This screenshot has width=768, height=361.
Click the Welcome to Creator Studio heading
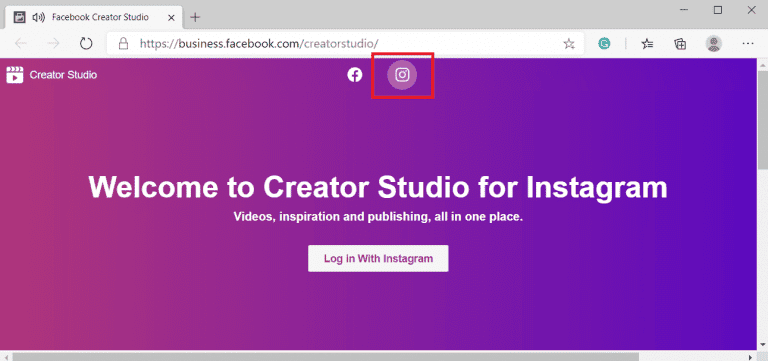pos(378,187)
